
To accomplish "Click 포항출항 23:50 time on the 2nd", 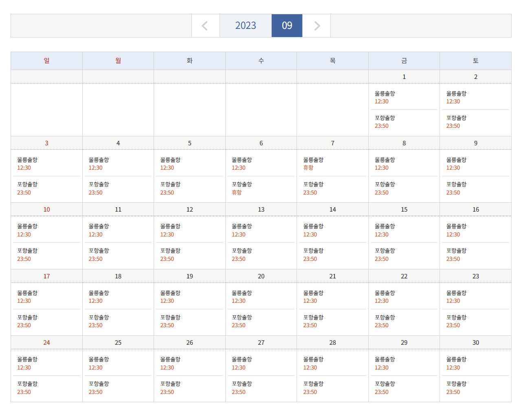I will (x=453, y=126).
